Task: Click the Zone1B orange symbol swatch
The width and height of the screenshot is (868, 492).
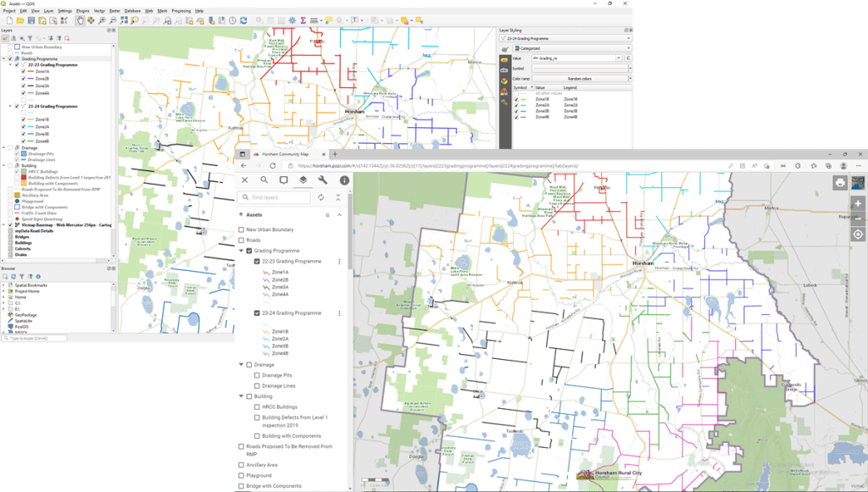Action: pos(523,99)
